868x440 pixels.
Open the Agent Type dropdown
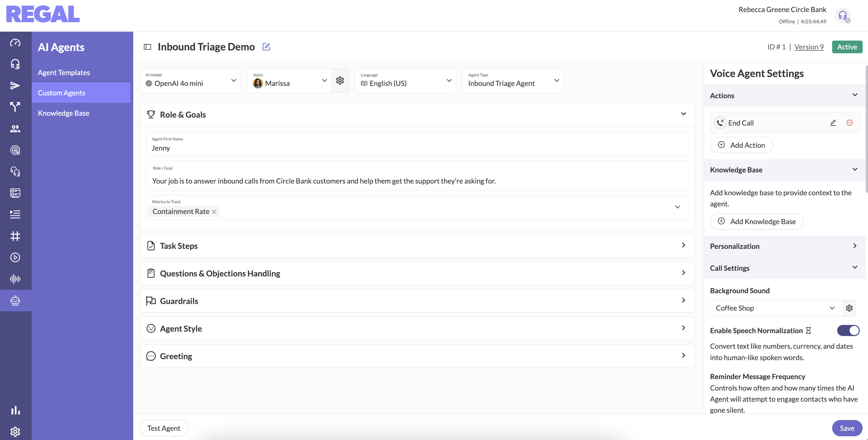pyautogui.click(x=513, y=81)
